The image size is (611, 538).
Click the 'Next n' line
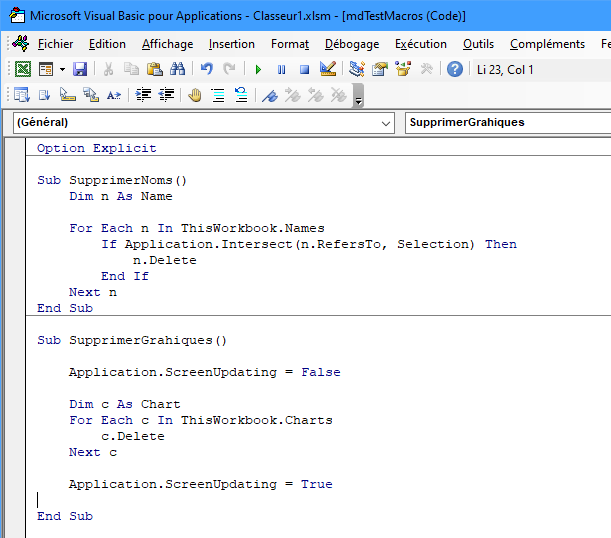tap(93, 292)
